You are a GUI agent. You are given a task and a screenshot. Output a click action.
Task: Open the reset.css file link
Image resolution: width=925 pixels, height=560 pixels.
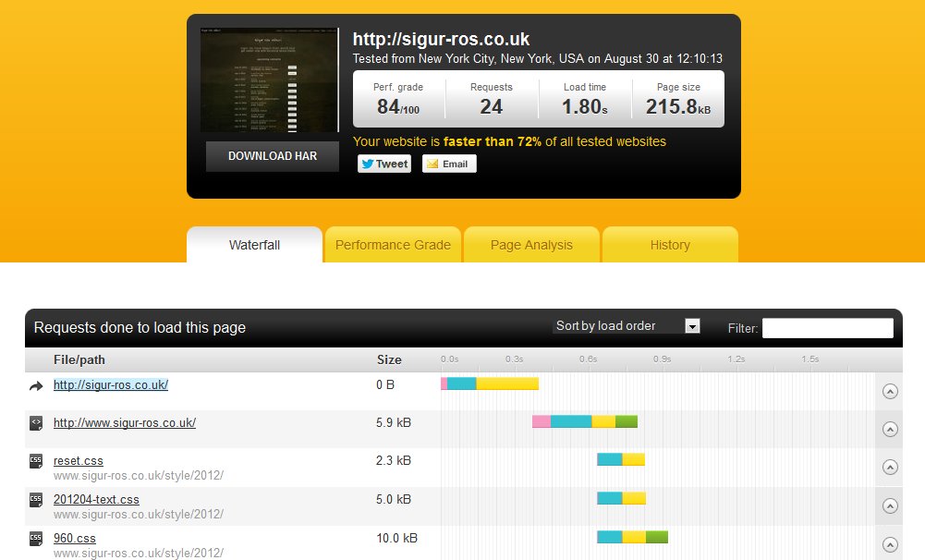(x=79, y=461)
